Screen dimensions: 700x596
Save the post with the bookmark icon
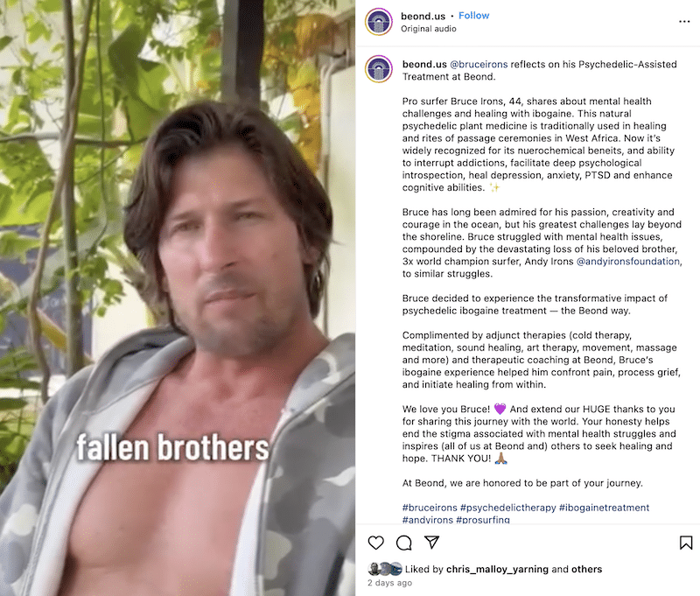click(x=686, y=543)
